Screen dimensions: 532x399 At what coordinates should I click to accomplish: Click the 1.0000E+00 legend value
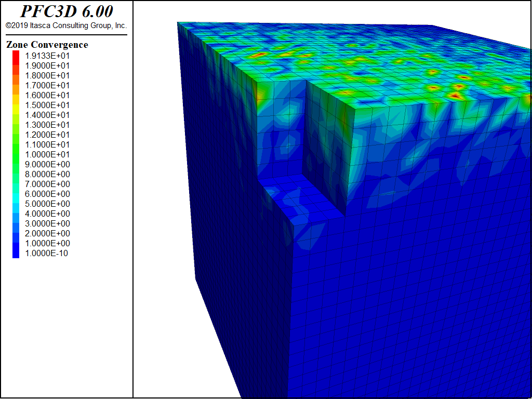point(47,243)
